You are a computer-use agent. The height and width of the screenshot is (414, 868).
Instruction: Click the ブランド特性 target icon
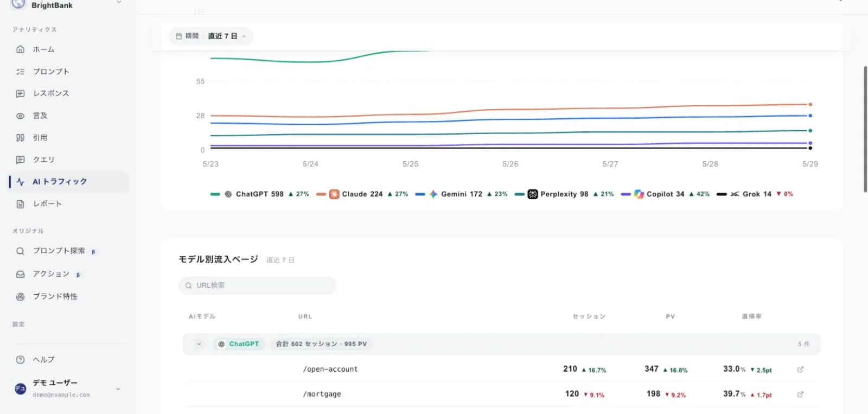pos(20,297)
